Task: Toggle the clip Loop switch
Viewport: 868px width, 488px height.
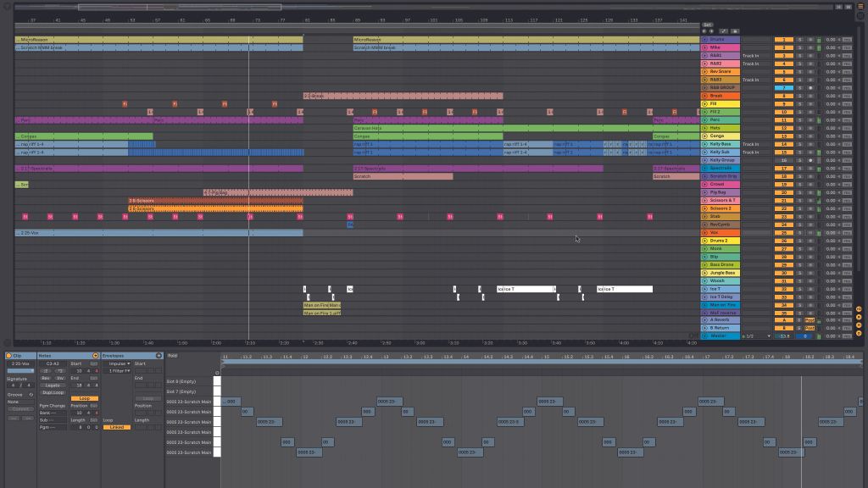Action: pyautogui.click(x=85, y=398)
